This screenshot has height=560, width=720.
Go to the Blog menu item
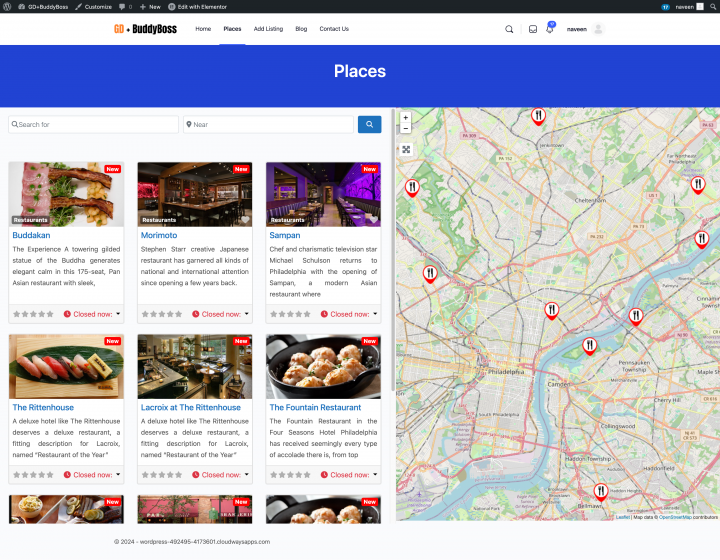click(x=301, y=29)
